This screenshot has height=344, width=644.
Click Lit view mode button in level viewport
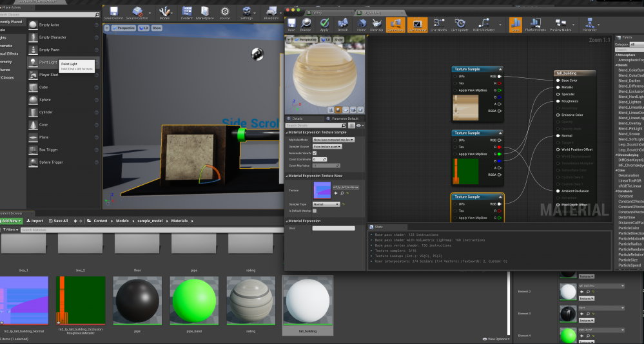pyautogui.click(x=144, y=28)
